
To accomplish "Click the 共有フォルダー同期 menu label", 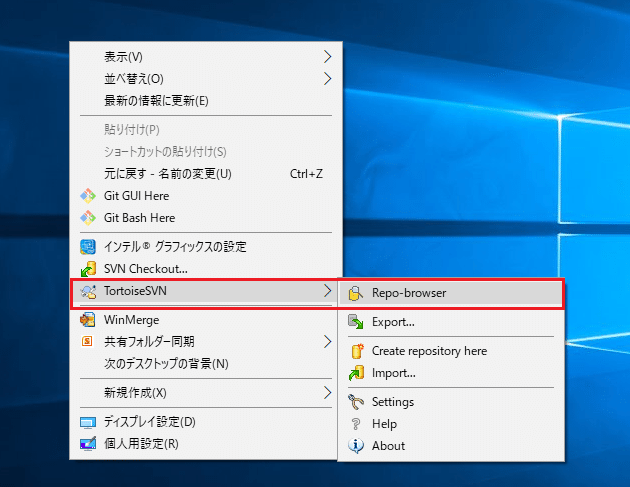I will [x=149, y=342].
